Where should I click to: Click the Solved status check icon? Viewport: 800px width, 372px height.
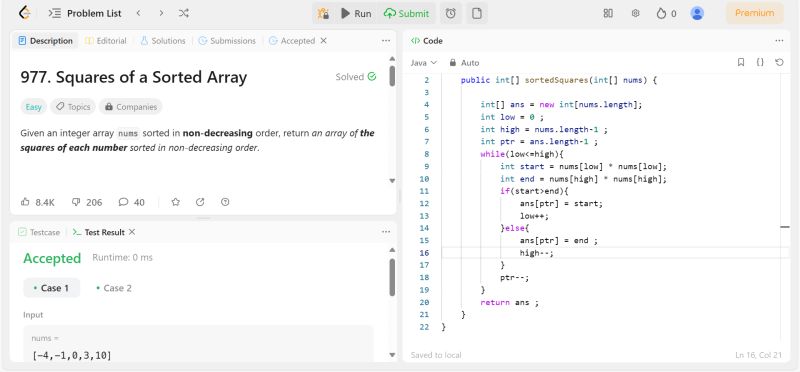tap(372, 77)
